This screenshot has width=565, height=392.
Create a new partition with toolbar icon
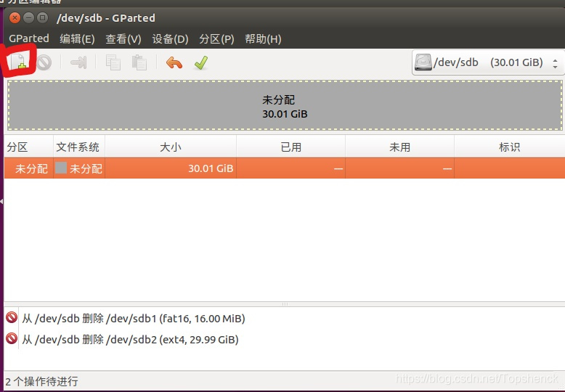point(19,62)
